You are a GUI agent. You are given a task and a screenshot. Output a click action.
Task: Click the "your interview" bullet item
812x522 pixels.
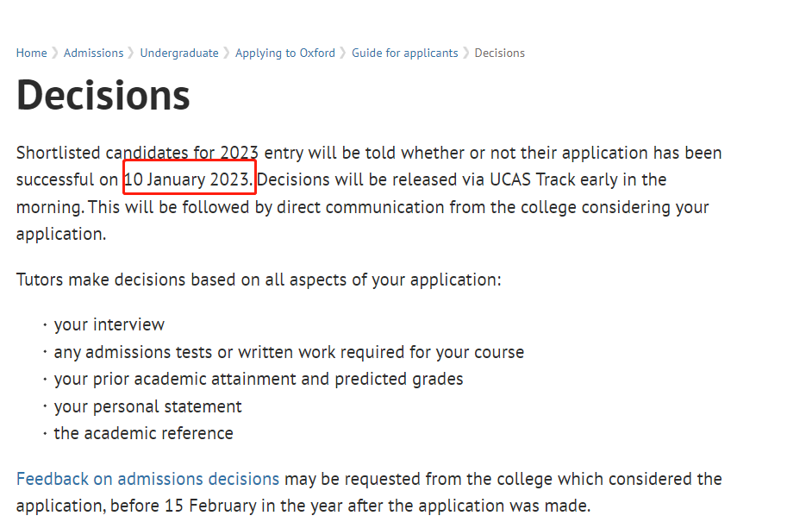(x=109, y=325)
